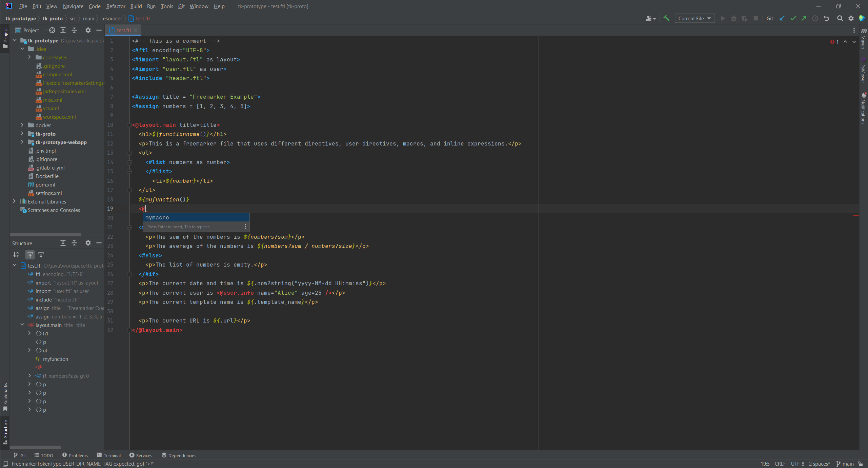This screenshot has width=868, height=468.
Task: Toggle the Structure tool window stripe button
Action: click(5, 432)
